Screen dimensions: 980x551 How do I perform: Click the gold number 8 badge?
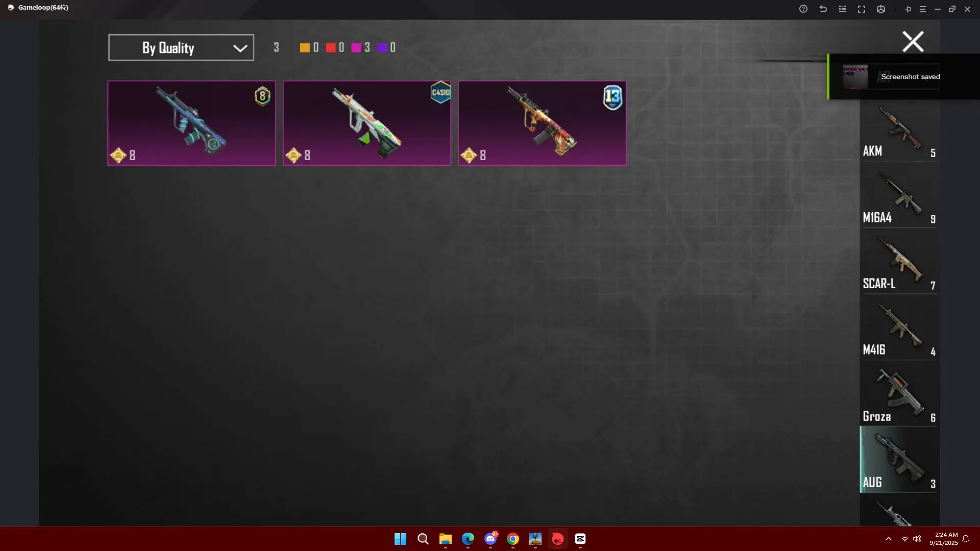point(262,96)
